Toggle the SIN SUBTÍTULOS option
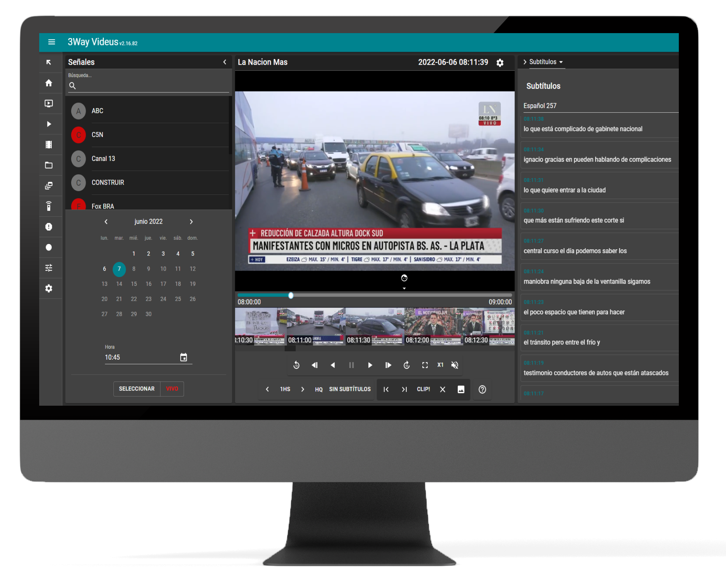 350,389
